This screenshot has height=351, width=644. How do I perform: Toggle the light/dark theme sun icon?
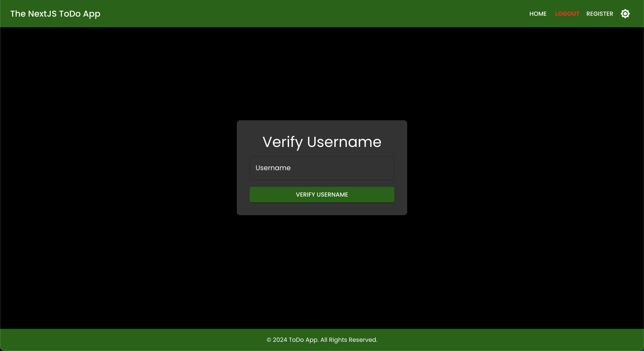click(625, 14)
